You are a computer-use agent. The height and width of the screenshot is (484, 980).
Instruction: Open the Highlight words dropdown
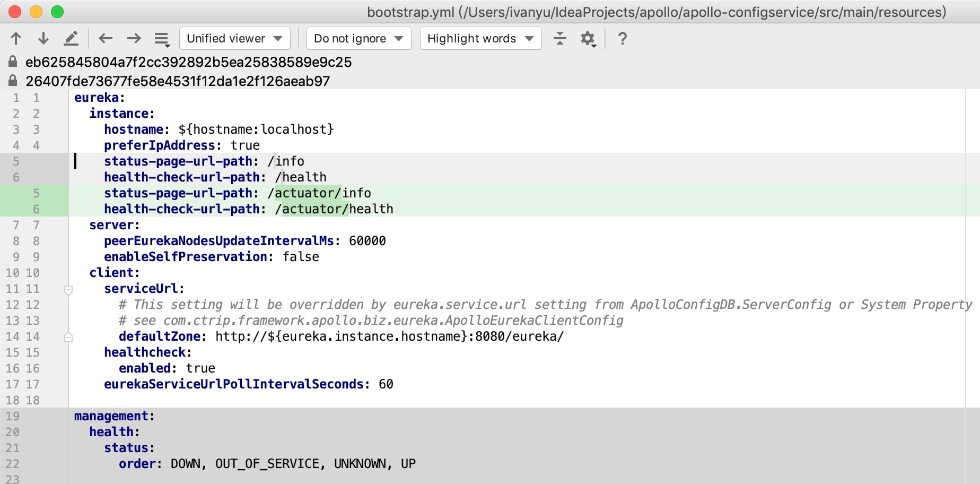480,38
